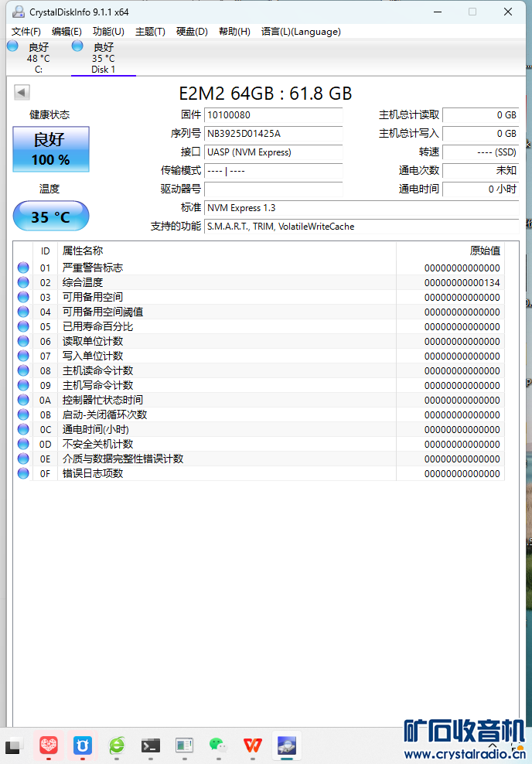Click the status icon for 主机读命令计数
This screenshot has width=532, height=764.
(x=23, y=370)
